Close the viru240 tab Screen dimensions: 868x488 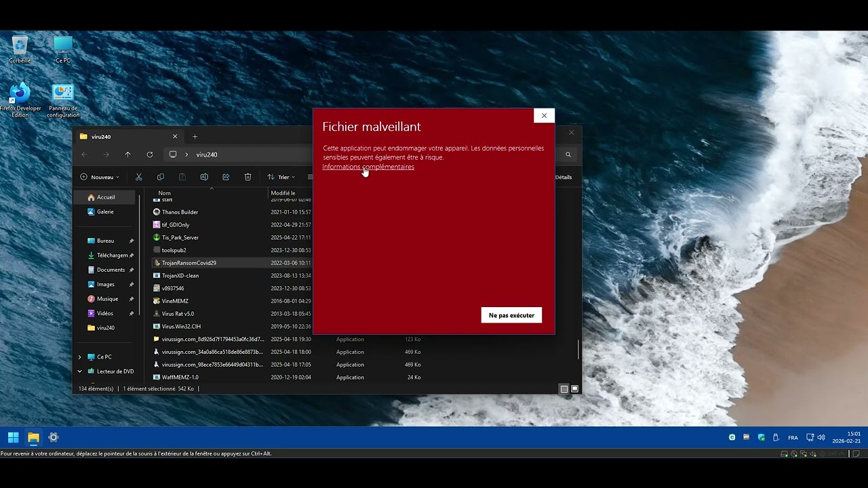175,137
